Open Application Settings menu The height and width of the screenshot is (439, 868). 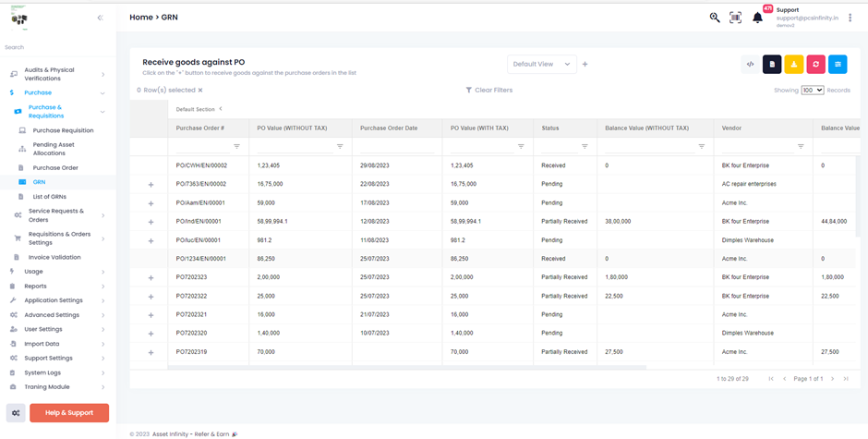(x=58, y=300)
